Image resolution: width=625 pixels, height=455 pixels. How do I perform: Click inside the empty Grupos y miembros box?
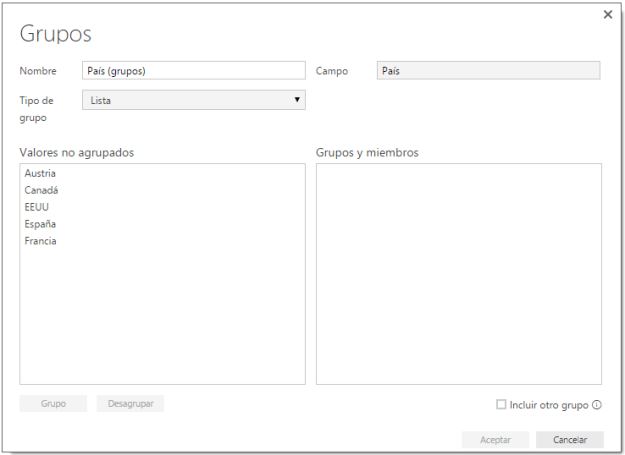tap(458, 273)
